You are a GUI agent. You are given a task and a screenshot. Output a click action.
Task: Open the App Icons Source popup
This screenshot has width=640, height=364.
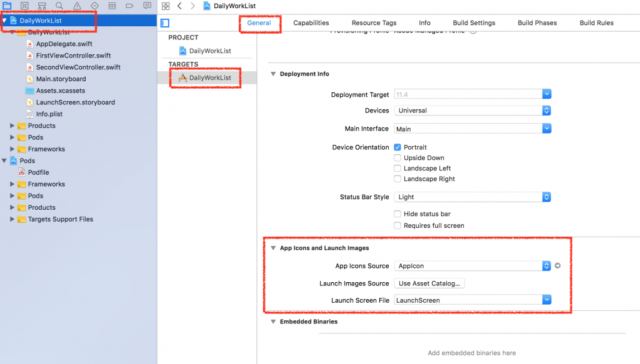coord(472,266)
